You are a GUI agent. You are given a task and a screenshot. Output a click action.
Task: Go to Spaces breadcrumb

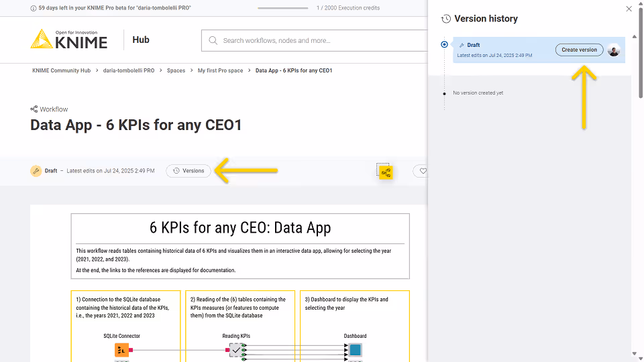176,70
